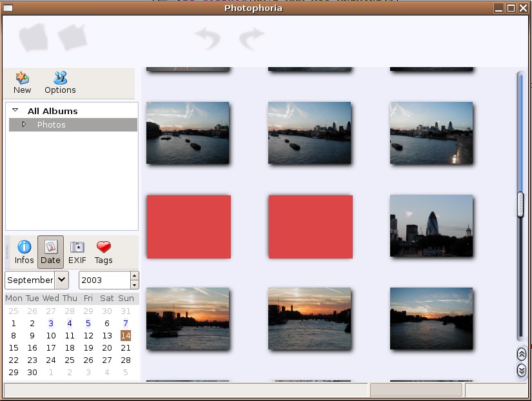
Task: Click the first faded toolbar photo icon
Action: pyautogui.click(x=34, y=37)
